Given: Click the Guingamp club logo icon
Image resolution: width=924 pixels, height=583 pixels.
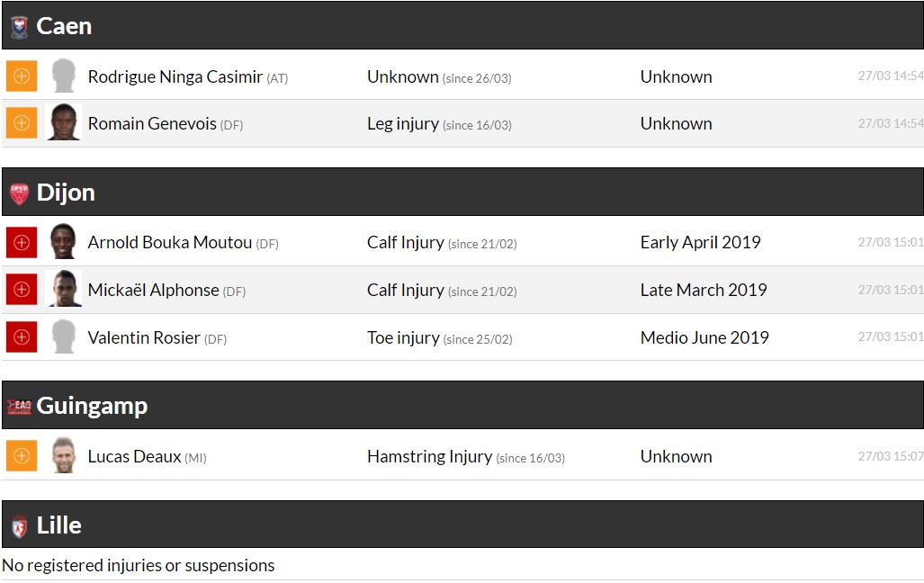Looking at the screenshot, I should pyautogui.click(x=19, y=407).
